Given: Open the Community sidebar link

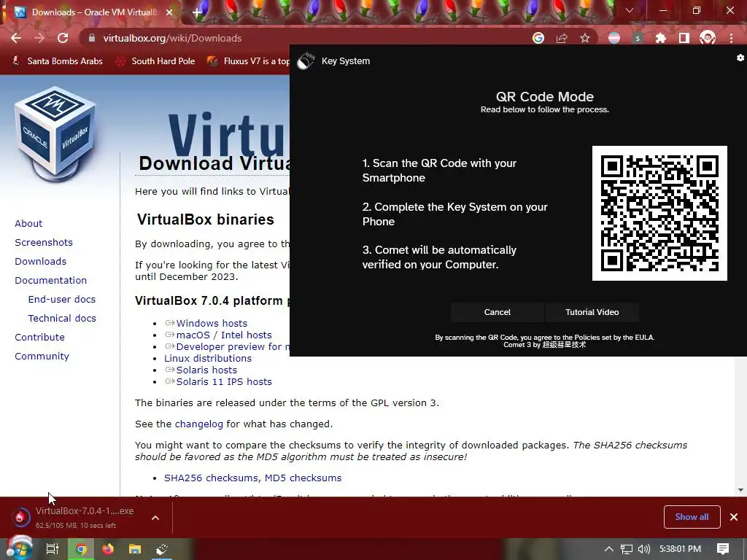Looking at the screenshot, I should 42,356.
